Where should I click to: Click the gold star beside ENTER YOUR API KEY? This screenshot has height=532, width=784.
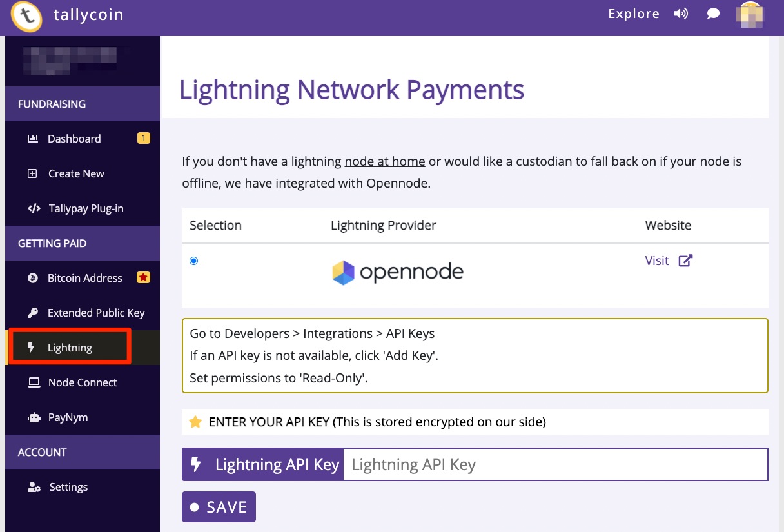195,422
